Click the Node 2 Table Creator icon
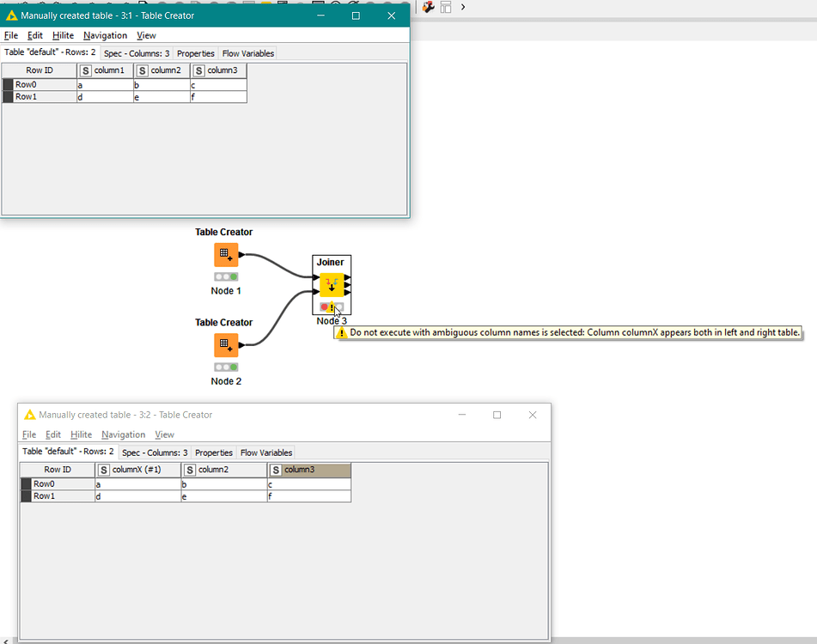 point(226,345)
